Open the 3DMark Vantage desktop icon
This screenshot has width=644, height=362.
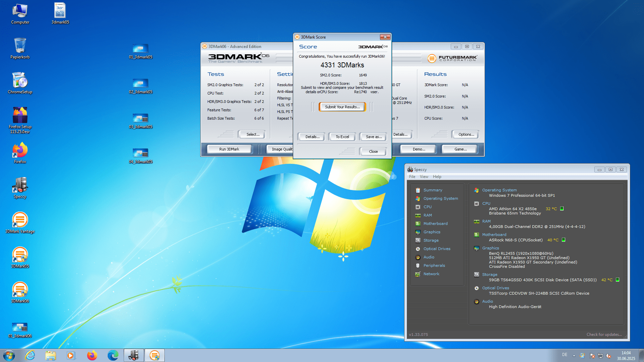20,220
